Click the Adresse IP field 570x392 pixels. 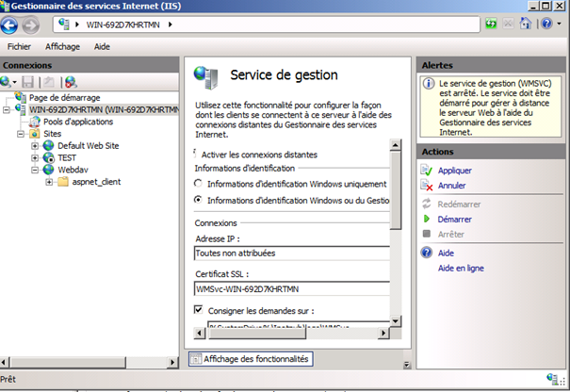click(290, 253)
